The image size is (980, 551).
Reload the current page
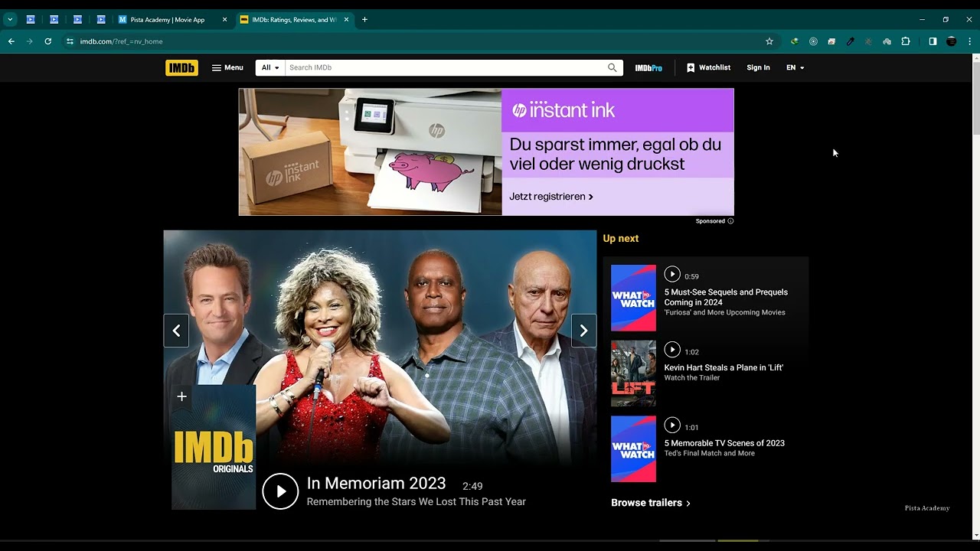pos(47,41)
